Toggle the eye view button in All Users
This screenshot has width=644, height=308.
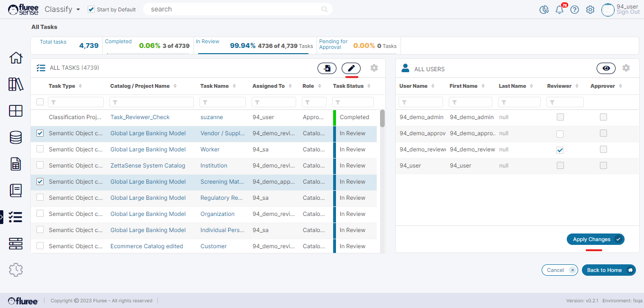[x=606, y=68]
